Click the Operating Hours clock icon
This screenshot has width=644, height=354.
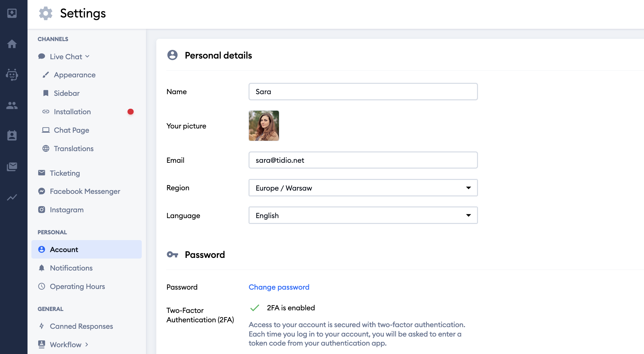pyautogui.click(x=41, y=286)
